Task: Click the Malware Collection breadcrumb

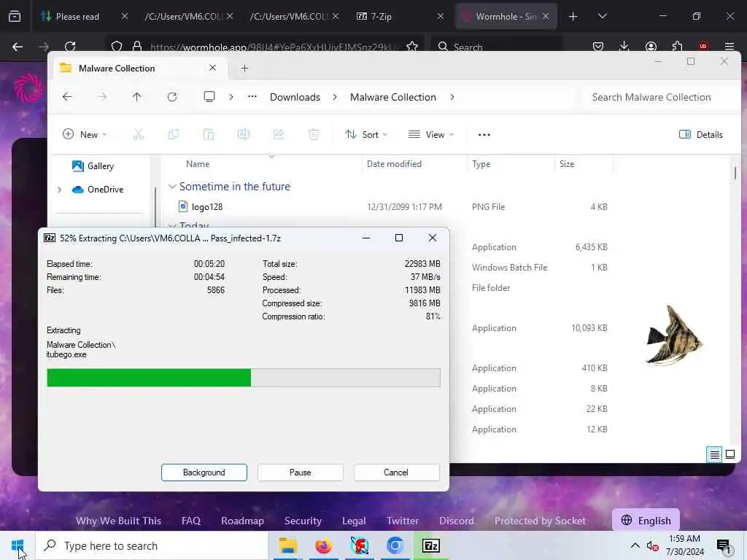Action: 393,97
